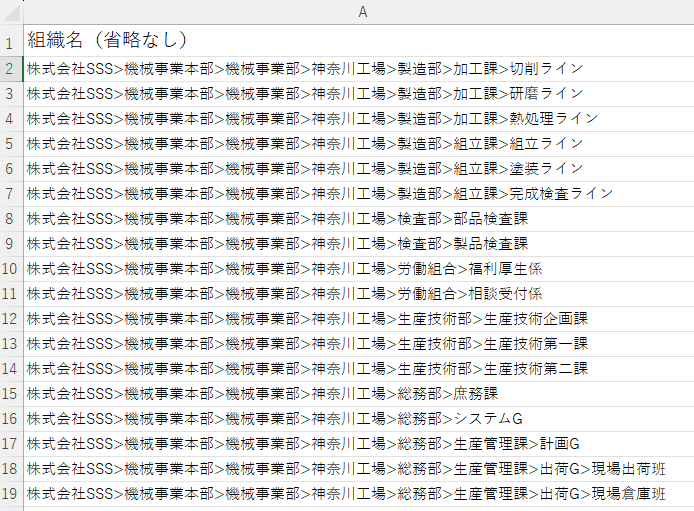Select cell ending with 生産技術第一課
The height and width of the screenshot is (511, 694).
tap(359, 344)
